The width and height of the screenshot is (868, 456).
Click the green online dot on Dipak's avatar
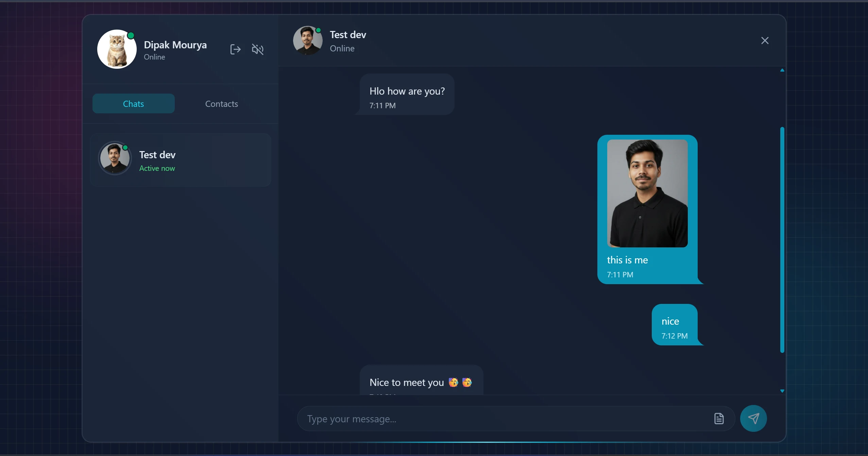[131, 35]
